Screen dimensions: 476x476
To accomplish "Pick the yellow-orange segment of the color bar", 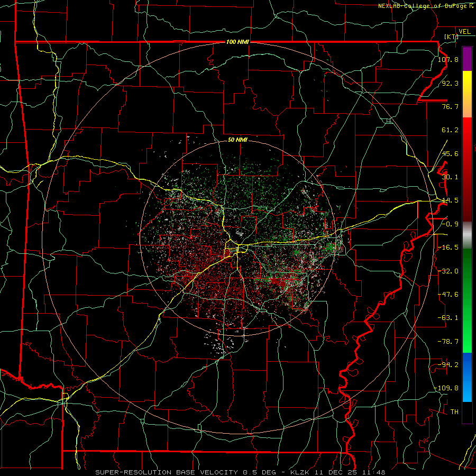I will tap(467, 94).
